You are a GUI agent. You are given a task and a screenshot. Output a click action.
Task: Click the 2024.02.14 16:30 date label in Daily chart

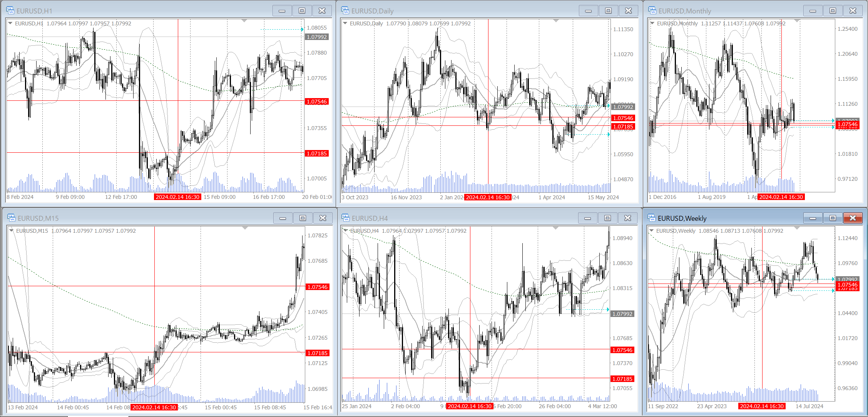[488, 197]
